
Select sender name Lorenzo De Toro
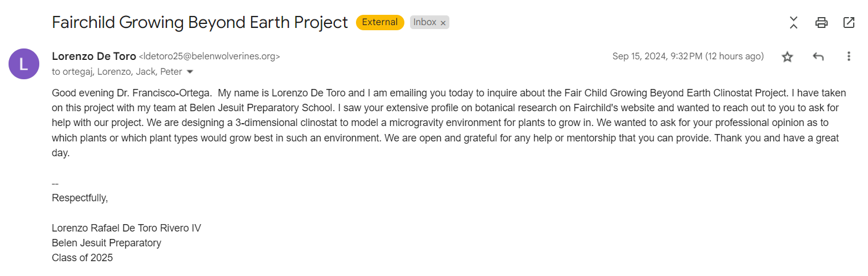click(x=94, y=56)
